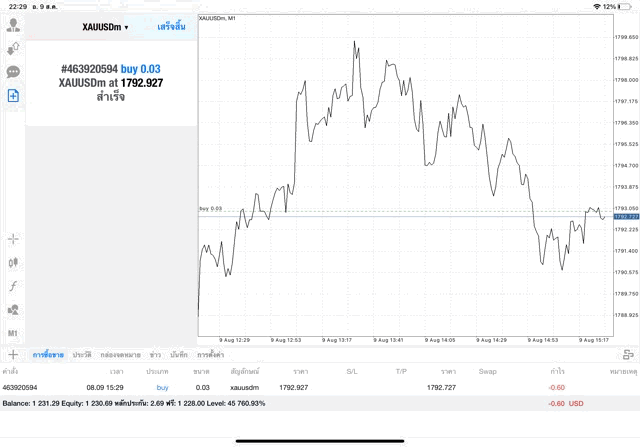Image resolution: width=640 pixels, height=447 pixels.
Task: Open the quotes up-down arrows icon
Action: pyautogui.click(x=13, y=48)
